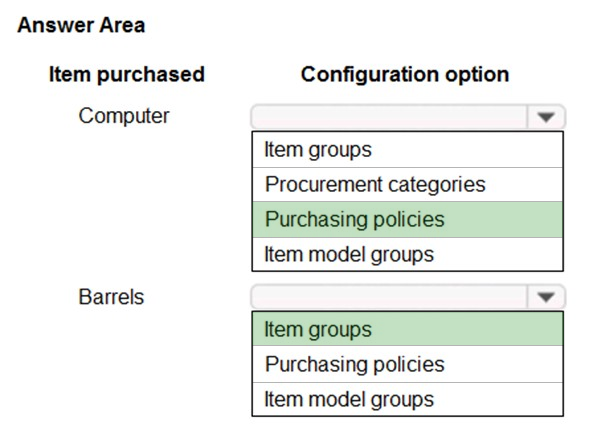Click the Answer Area heading
The width and height of the screenshot is (597, 444).
tap(81, 26)
